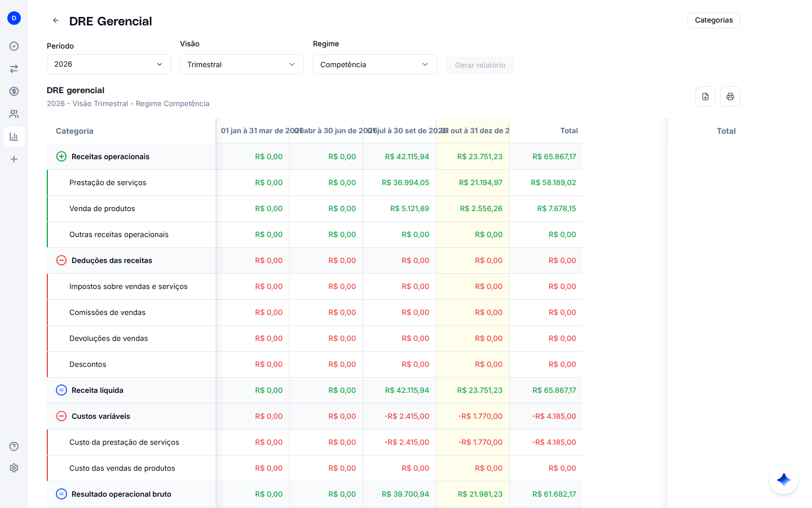Click the Gerar relatório button
Image resolution: width=812 pixels, height=508 pixels.
click(480, 65)
